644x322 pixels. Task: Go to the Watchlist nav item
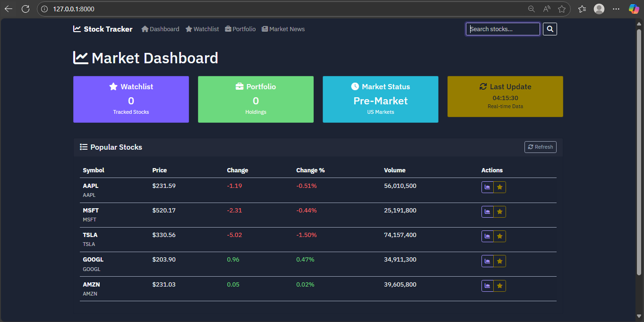[202, 29]
